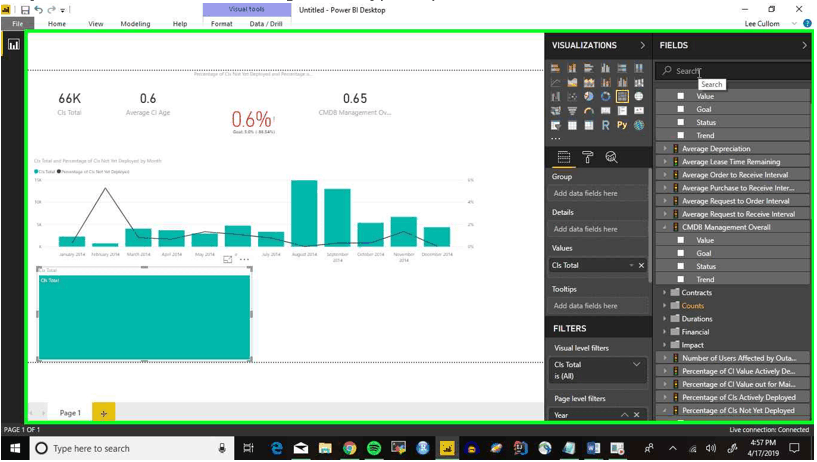The height and width of the screenshot is (462, 817).
Task: Collapse the CMDB Management Overall field
Action: coord(665,227)
